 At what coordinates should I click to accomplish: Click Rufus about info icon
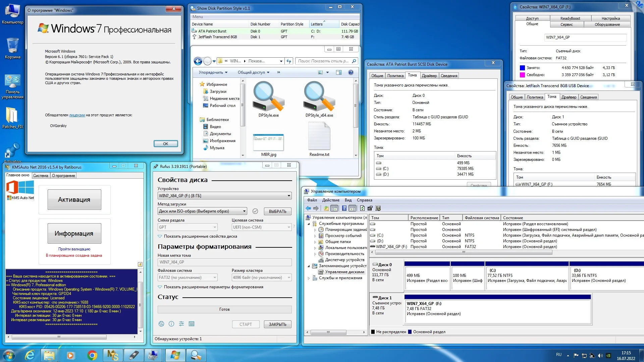171,324
